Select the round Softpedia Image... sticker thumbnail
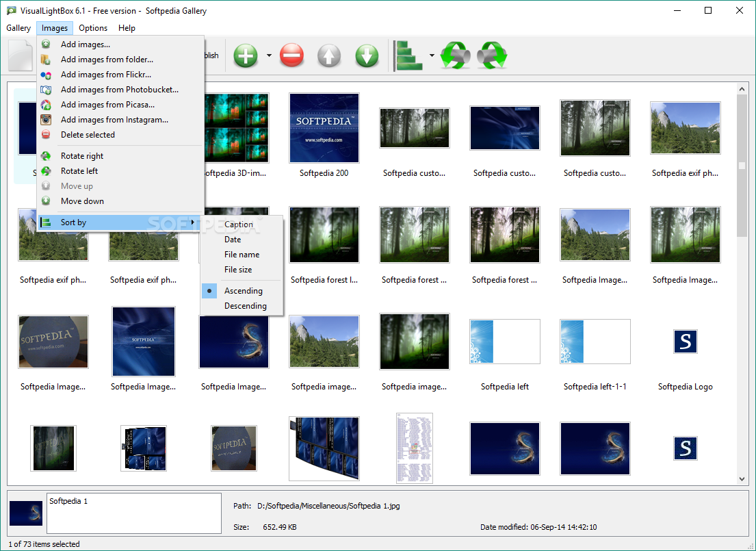Image resolution: width=756 pixels, height=551 pixels. 53,342
